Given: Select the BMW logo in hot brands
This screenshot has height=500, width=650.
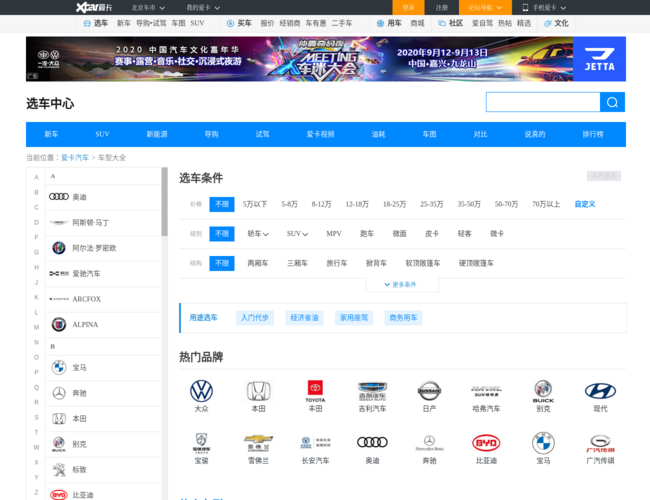Looking at the screenshot, I should (543, 443).
